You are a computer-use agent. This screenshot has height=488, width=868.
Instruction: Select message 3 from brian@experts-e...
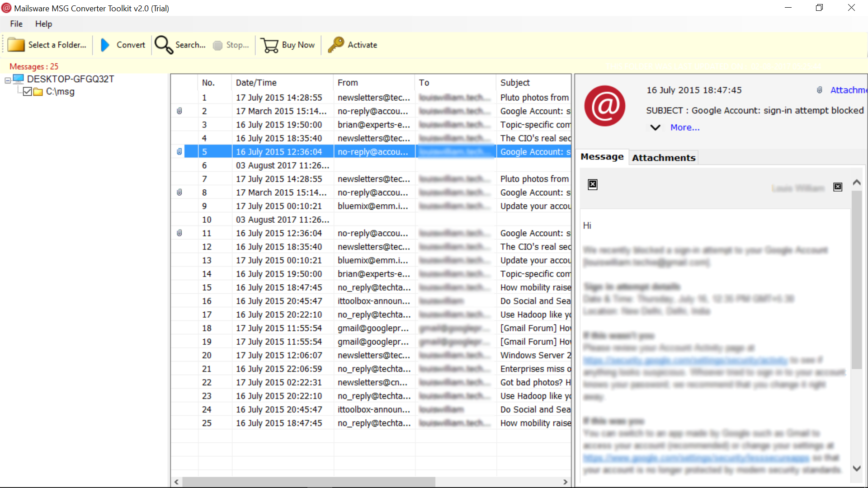[x=371, y=125]
